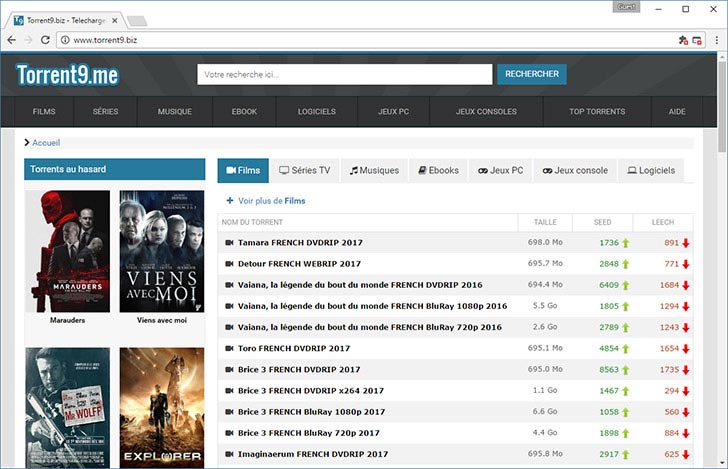Click the camera icon beside Toro FRENCH DVDRIP
The width and height of the screenshot is (728, 469).
[229, 348]
